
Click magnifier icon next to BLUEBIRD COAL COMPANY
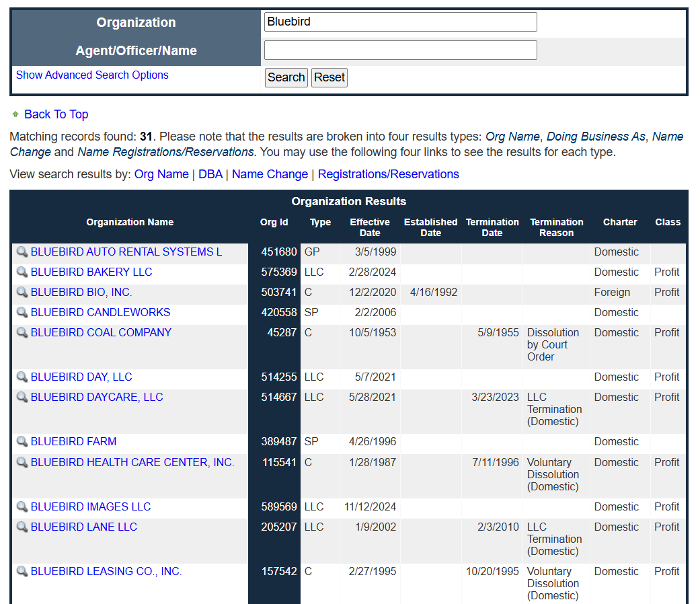point(22,333)
